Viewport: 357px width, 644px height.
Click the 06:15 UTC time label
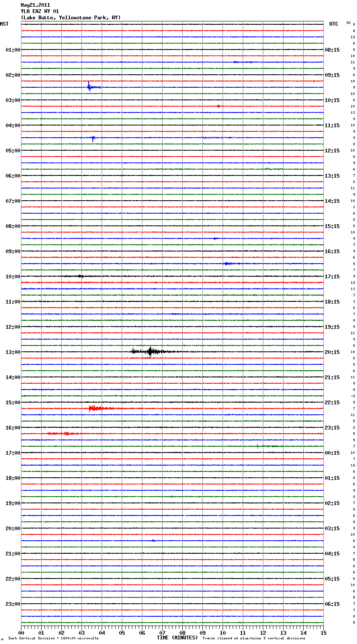pos(332,604)
